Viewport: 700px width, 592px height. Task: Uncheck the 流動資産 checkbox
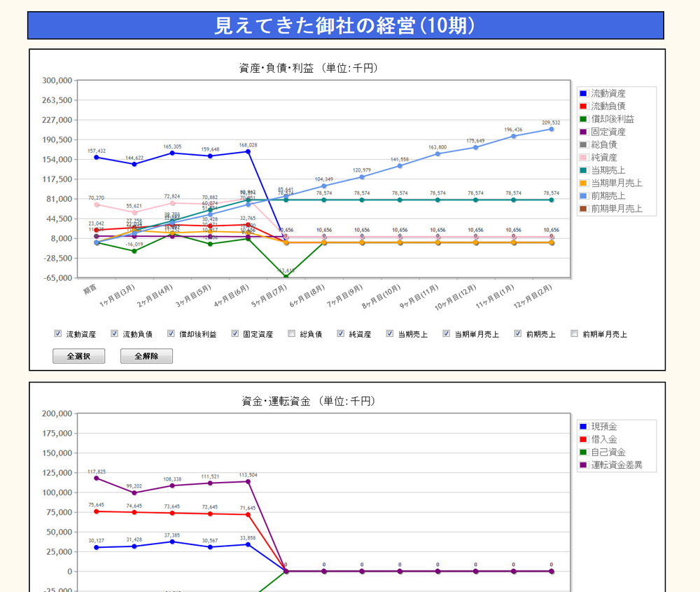58,334
